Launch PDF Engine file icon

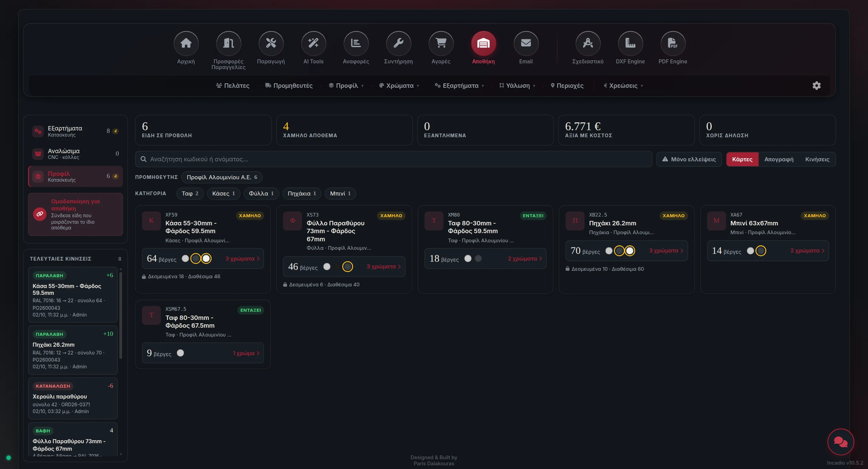(673, 43)
